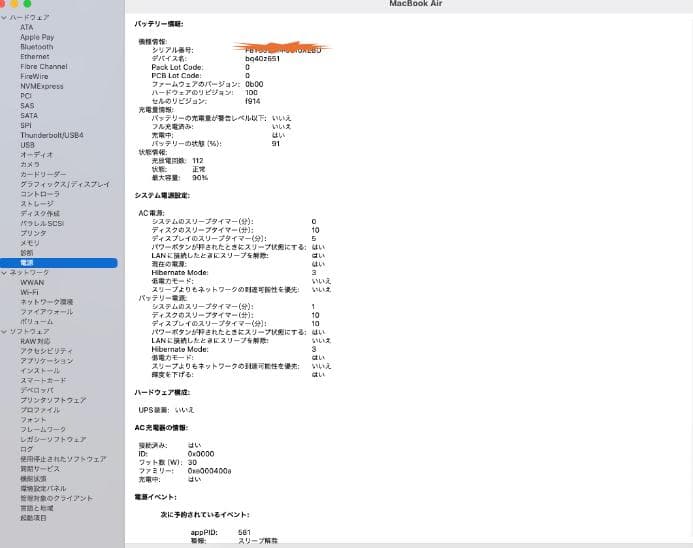693x548 pixels.
Task: Open アクセシビリティ information
Action: point(46,351)
